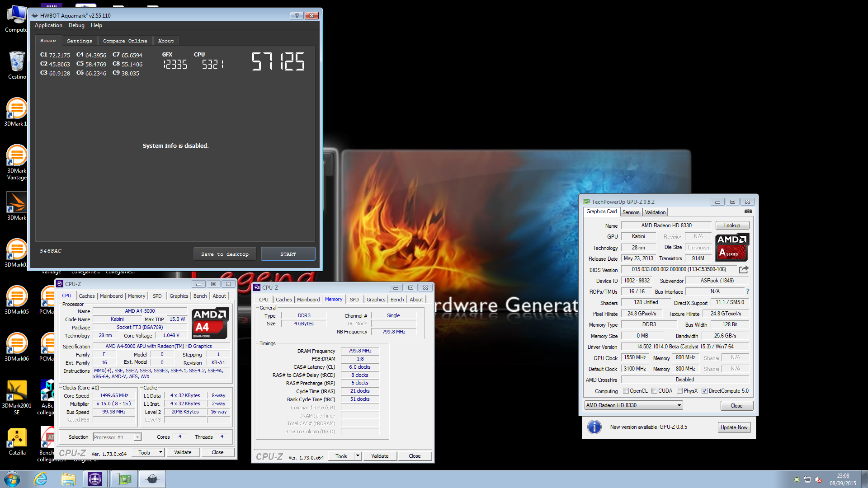Open the Tools dropdown arrow in Memory CPU-Z
868x488 pixels.
[x=358, y=456]
